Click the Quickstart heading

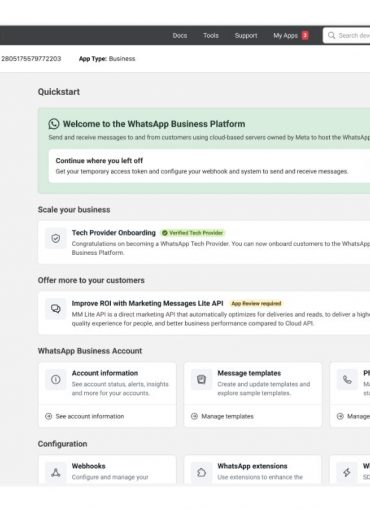coord(59,92)
